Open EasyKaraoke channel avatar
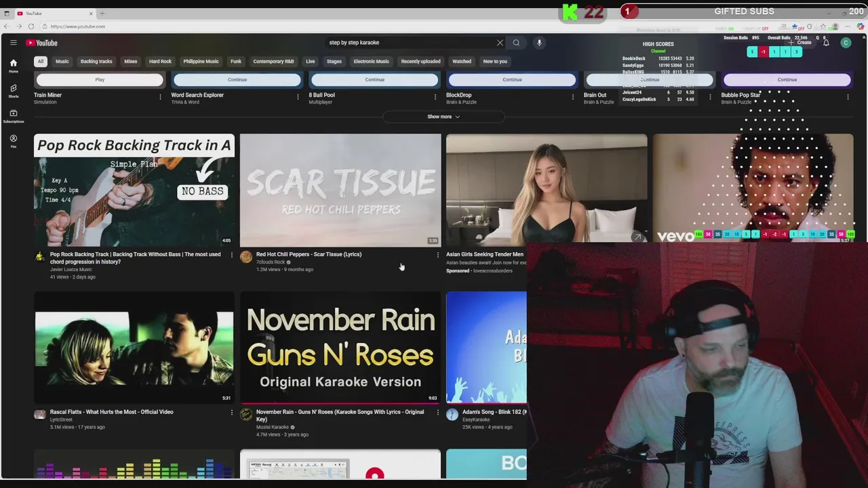The image size is (868, 488). point(452,414)
